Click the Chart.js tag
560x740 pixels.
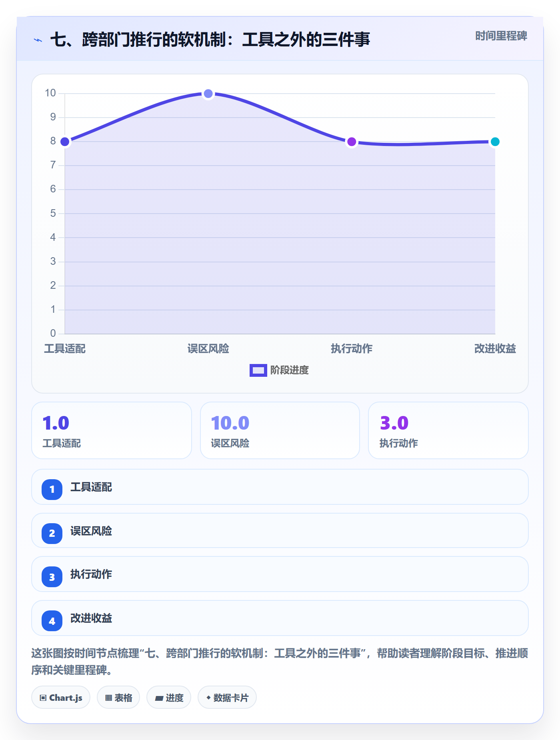(x=61, y=698)
